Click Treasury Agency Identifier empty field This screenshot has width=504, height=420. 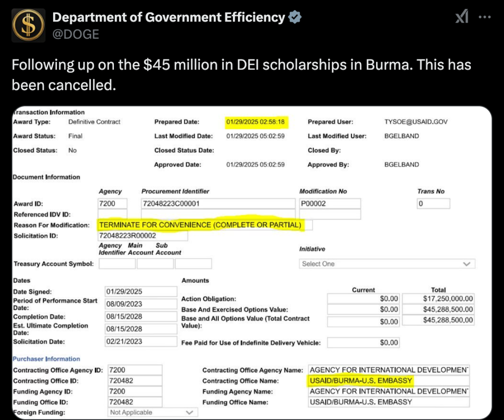pyautogui.click(x=117, y=264)
